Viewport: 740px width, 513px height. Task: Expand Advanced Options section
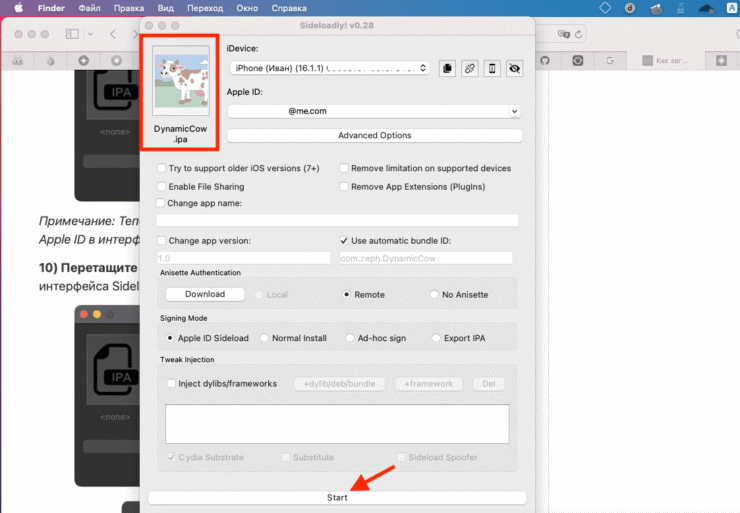pos(375,135)
